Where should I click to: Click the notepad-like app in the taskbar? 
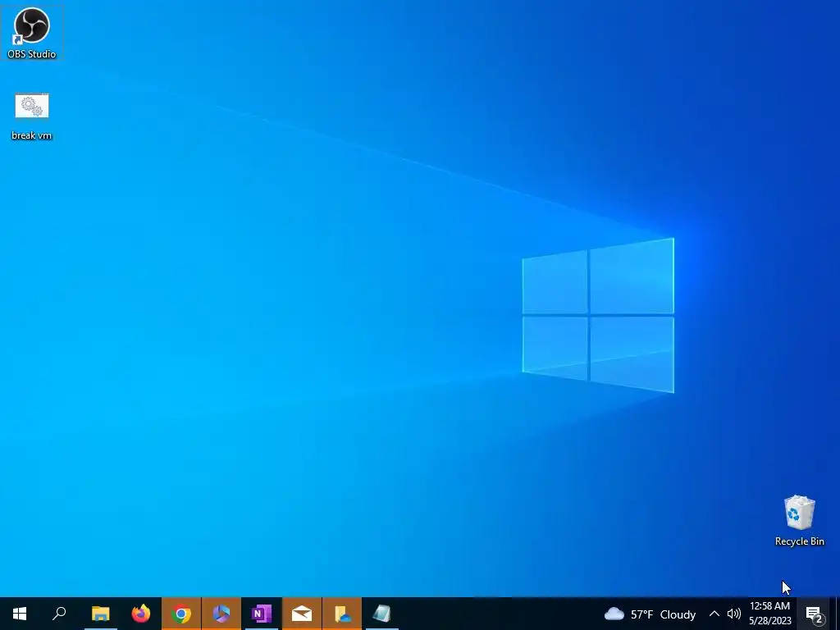[382, 614]
